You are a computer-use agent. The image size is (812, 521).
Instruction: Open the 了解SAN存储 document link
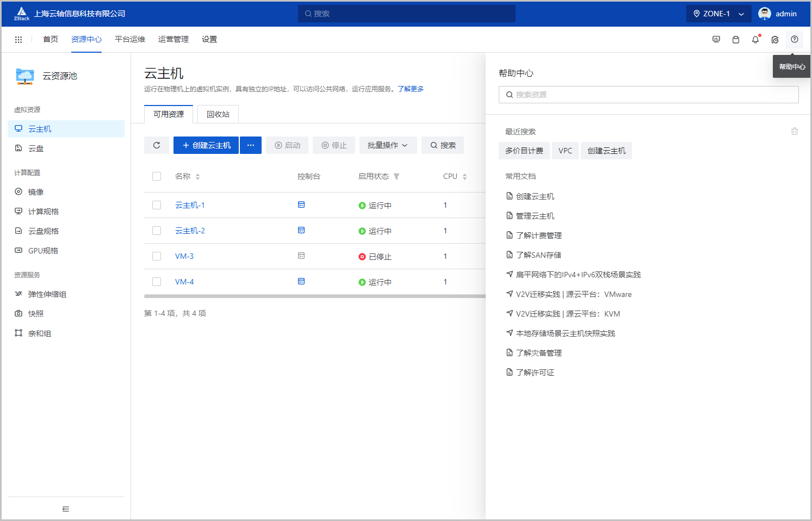538,255
